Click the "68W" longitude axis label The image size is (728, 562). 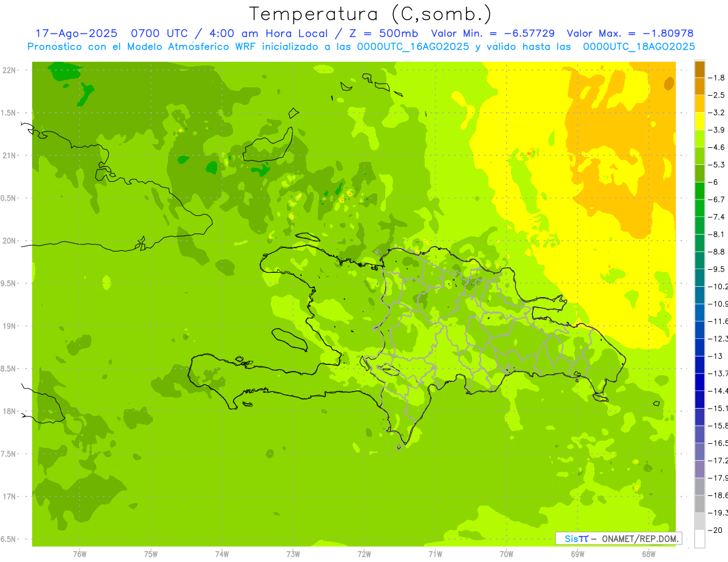tap(649, 554)
